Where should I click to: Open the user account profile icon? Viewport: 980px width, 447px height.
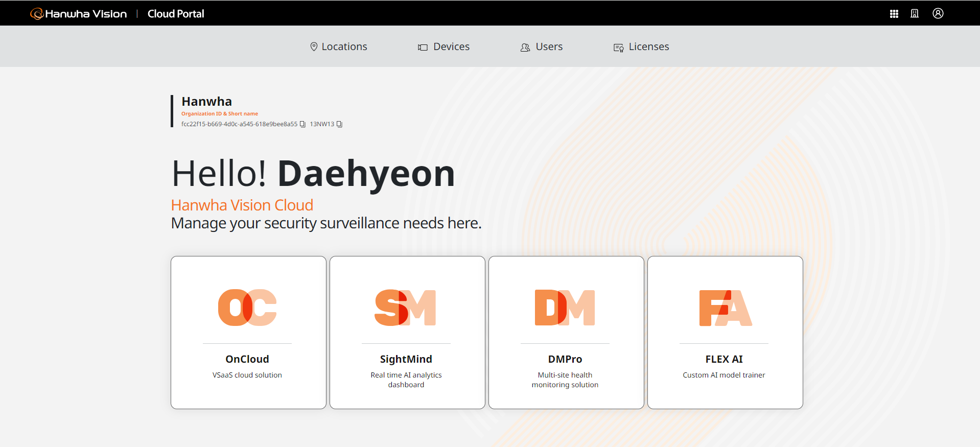[x=938, y=14]
